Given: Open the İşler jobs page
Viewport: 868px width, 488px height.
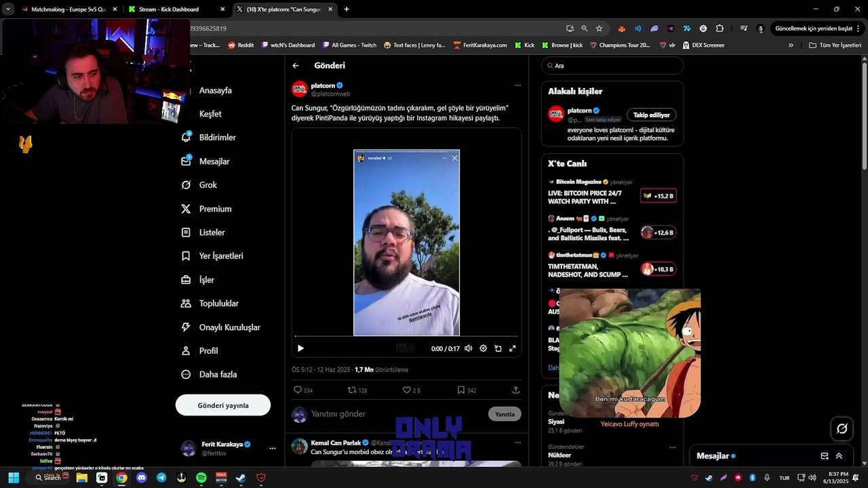Looking at the screenshot, I should (x=197, y=280).
